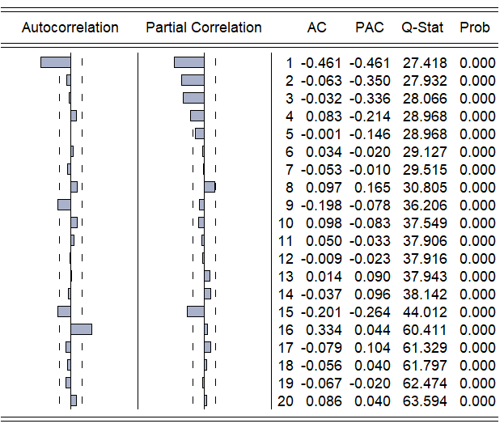Select the Q-Stat value 44.012

(x=421, y=312)
